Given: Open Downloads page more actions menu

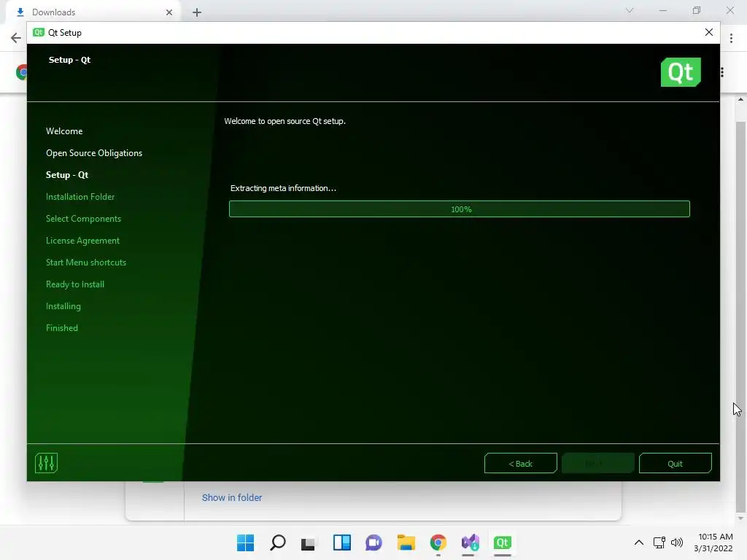Looking at the screenshot, I should [x=722, y=72].
